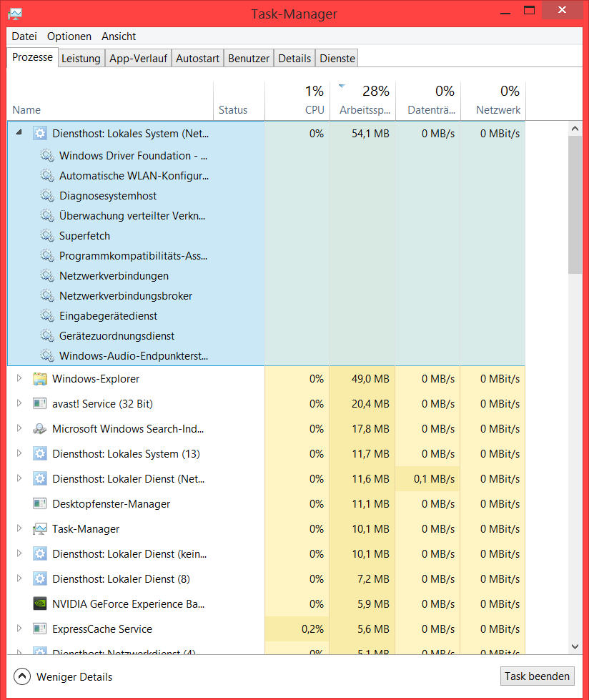Click Weniger Details to collapse view
589x700 pixels.
64,677
